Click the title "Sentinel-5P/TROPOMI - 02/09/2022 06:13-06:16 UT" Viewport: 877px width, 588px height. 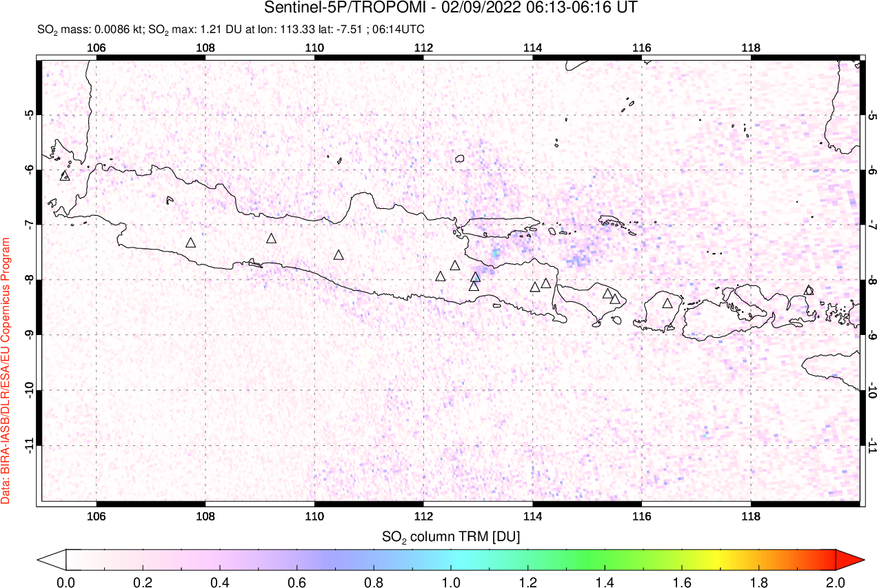pyautogui.click(x=451, y=9)
